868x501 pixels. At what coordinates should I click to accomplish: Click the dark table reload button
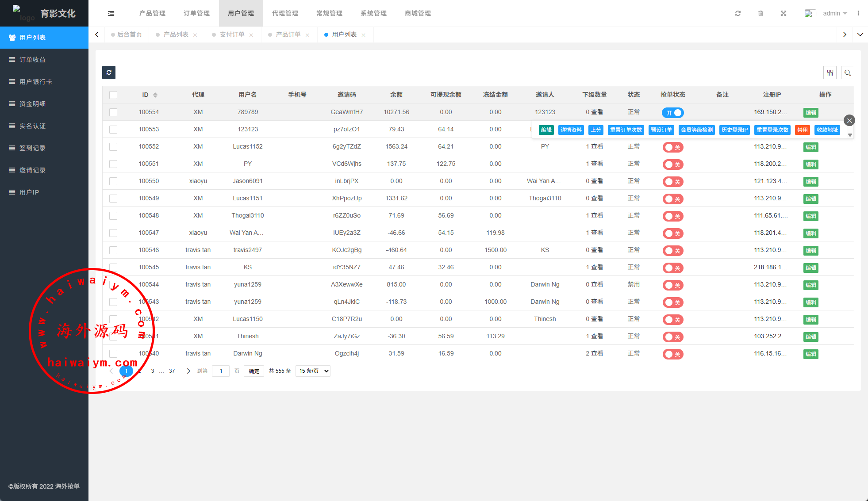click(x=109, y=73)
